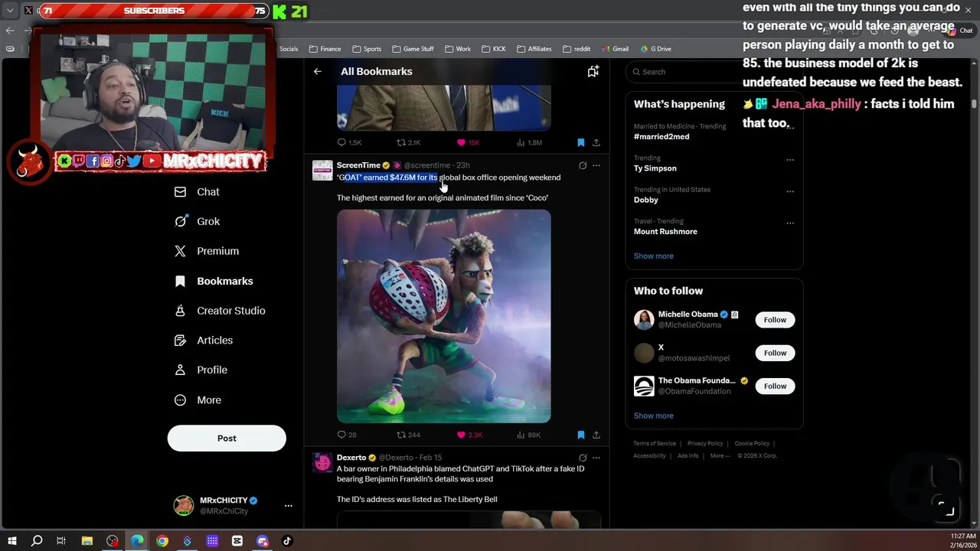Viewport: 980px width, 551px height.
Task: Open Grok actions on the Dexerto post
Action: (583, 458)
